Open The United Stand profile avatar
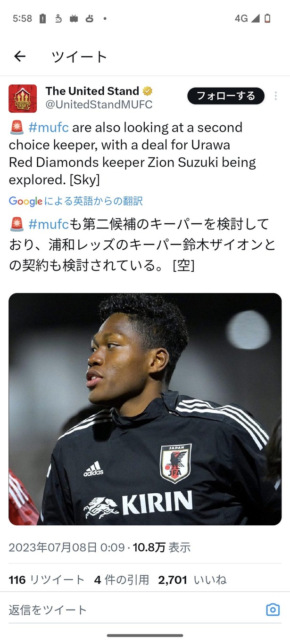The width and height of the screenshot is (290, 644). tap(23, 98)
